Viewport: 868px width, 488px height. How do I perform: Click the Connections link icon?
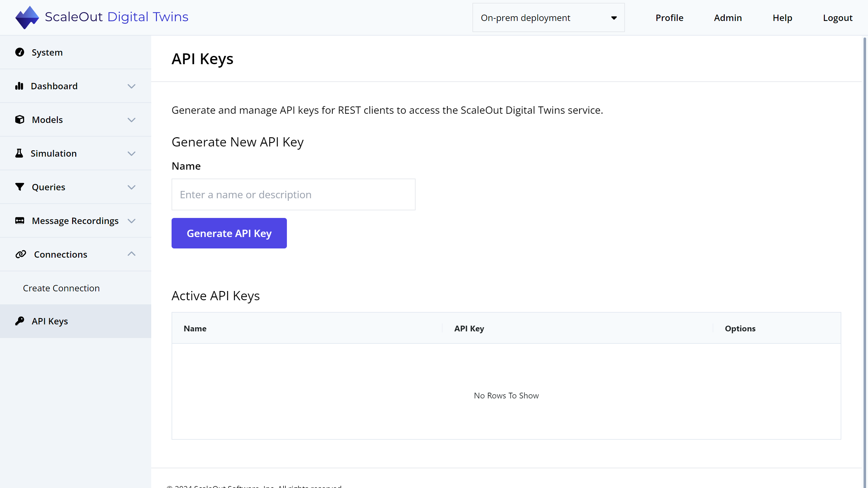point(21,254)
